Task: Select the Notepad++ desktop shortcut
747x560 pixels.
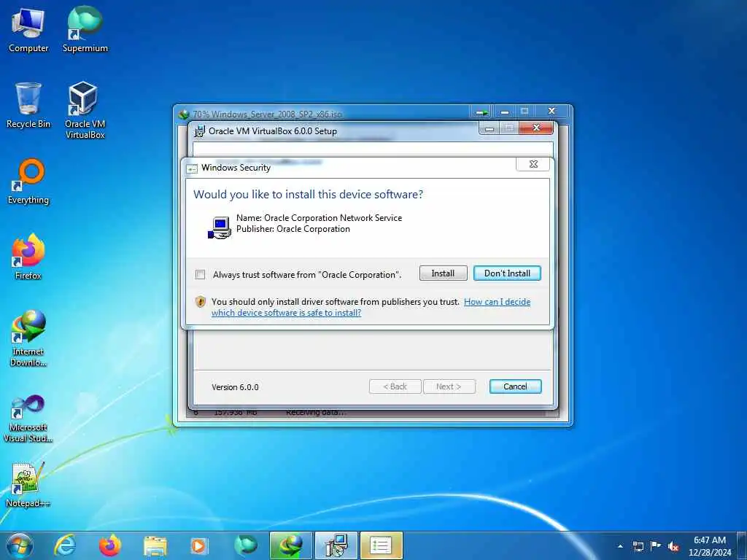Action: (28, 485)
